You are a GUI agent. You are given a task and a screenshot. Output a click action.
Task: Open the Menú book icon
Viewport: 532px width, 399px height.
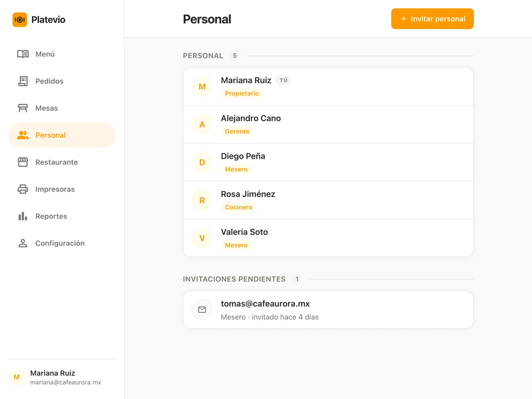(23, 54)
